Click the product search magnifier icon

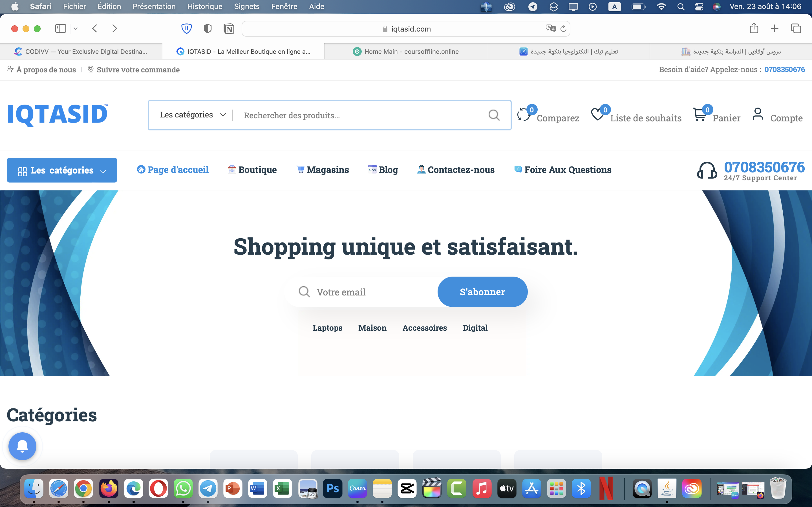pos(494,115)
